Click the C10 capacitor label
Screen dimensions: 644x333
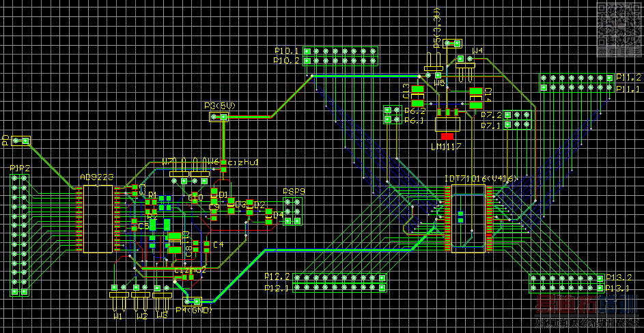click(195, 198)
